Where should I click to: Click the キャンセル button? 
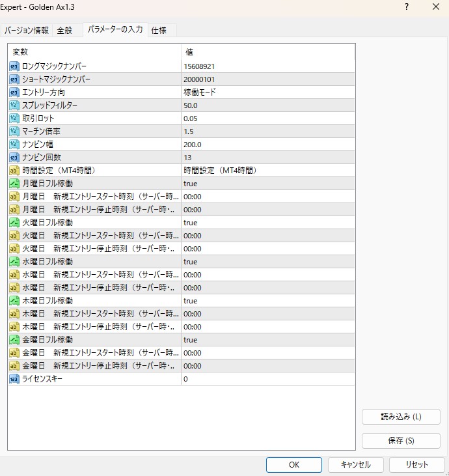(x=355, y=465)
